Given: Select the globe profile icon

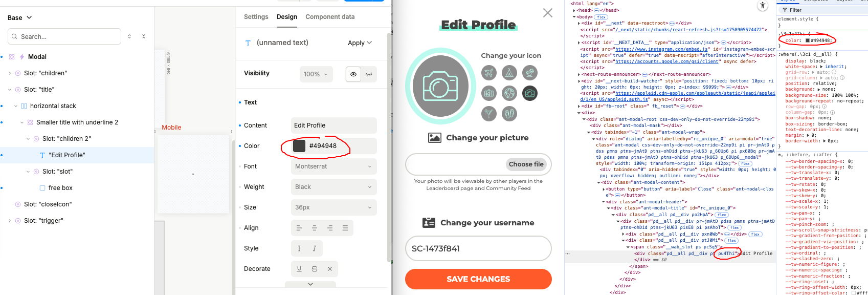Looking at the screenshot, I should pos(509,93).
